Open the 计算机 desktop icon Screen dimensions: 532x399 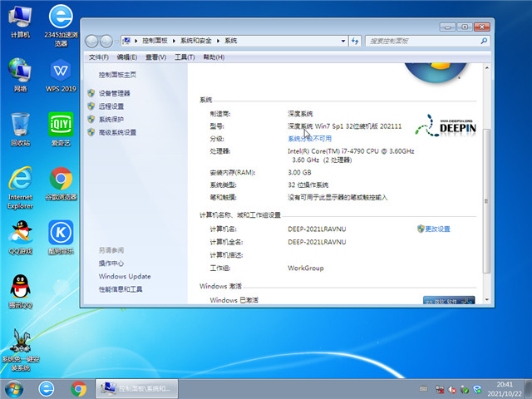click(20, 22)
